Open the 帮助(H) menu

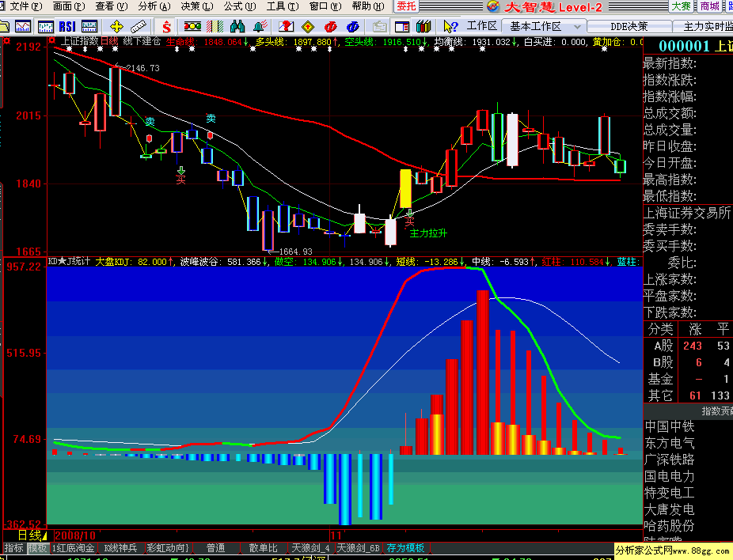tap(368, 6)
